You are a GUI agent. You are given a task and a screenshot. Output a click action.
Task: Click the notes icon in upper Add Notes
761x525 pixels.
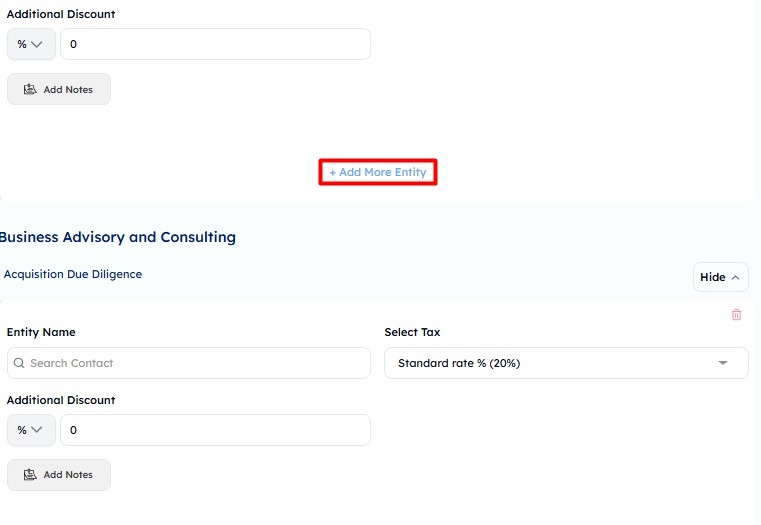coord(30,89)
